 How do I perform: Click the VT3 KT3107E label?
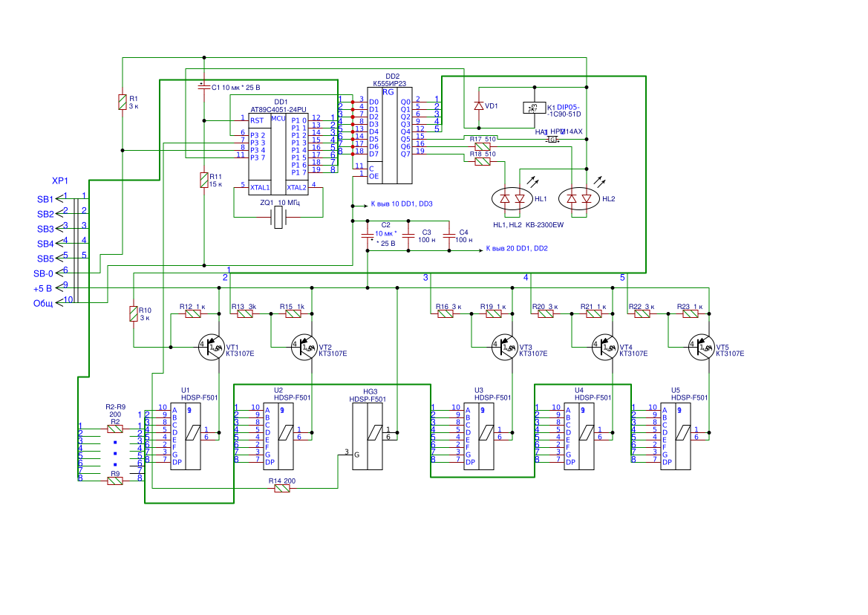533,351
